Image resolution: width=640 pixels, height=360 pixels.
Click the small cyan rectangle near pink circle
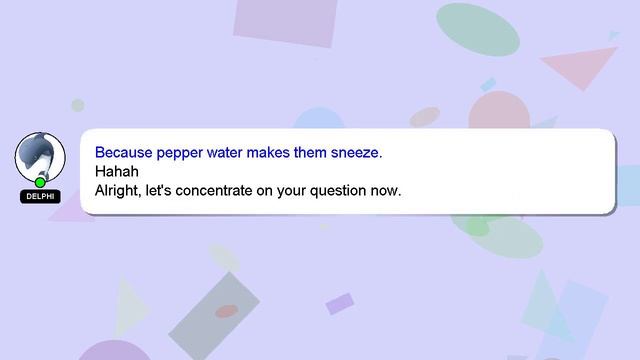point(488,84)
